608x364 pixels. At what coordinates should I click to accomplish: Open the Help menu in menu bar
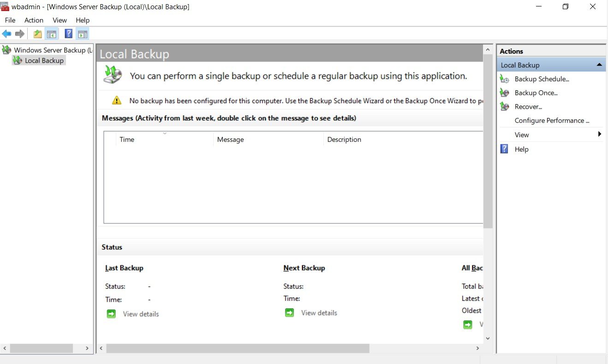[83, 20]
